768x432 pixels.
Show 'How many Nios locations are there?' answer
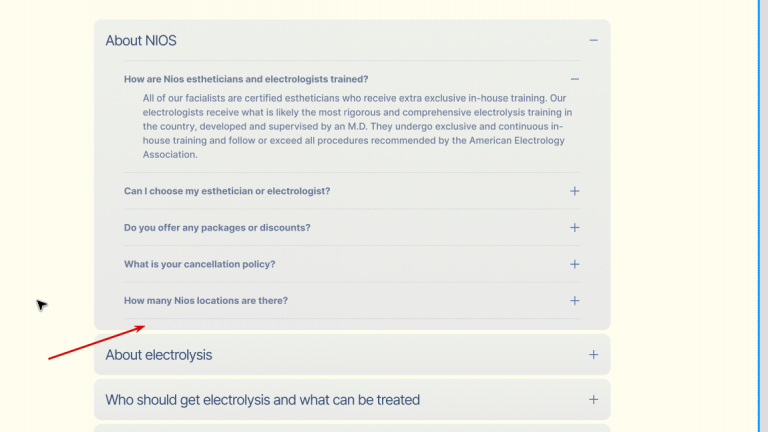pos(206,301)
